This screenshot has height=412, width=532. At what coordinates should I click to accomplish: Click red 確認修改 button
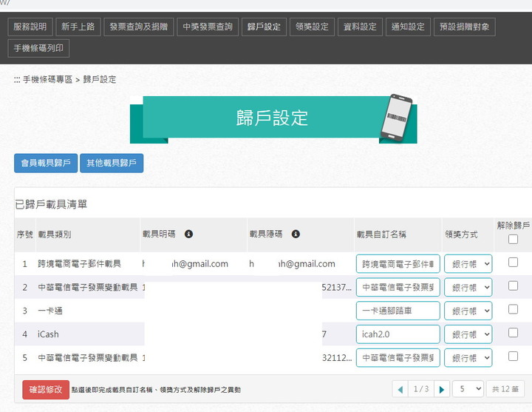pyautogui.click(x=46, y=390)
